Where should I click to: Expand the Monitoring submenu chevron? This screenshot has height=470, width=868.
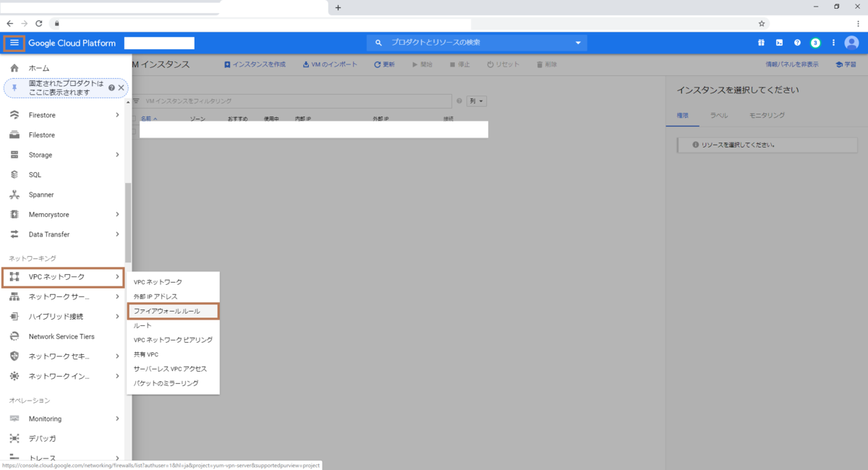pyautogui.click(x=117, y=419)
